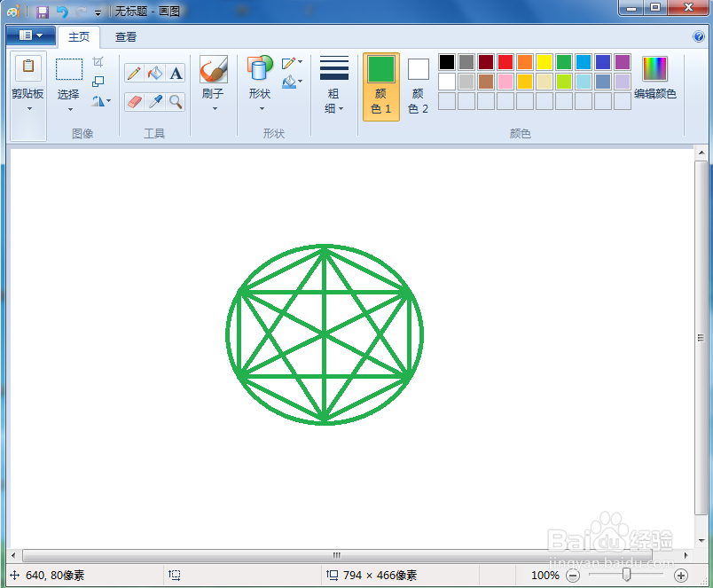Minimize the Paint window
Screen dimensions: 713x588
pos(631,8)
